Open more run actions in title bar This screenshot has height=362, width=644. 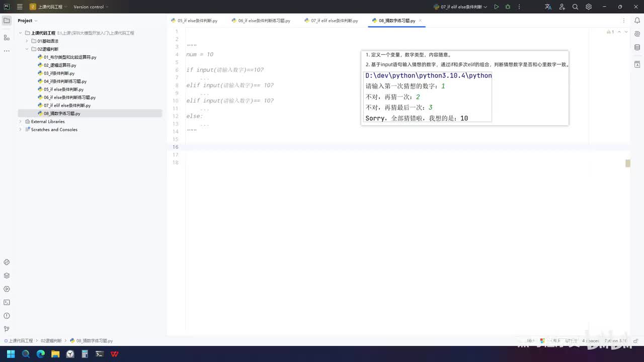pyautogui.click(x=519, y=7)
